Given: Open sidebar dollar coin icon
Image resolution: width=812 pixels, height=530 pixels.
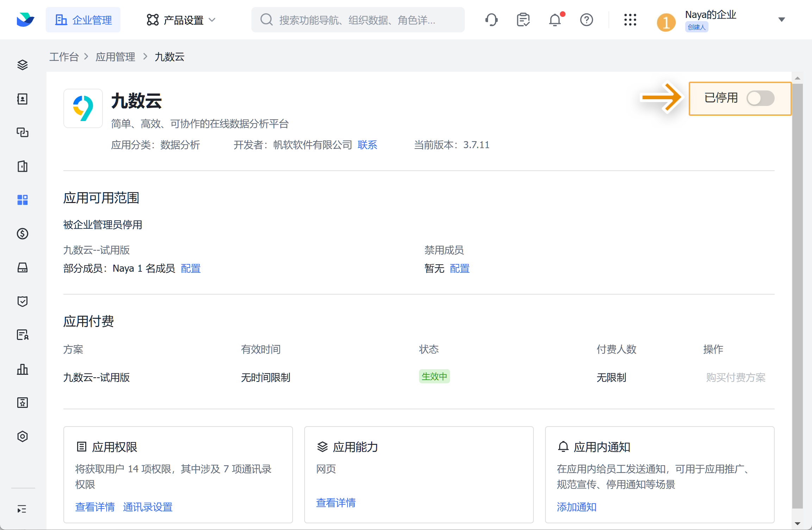Looking at the screenshot, I should [x=23, y=234].
